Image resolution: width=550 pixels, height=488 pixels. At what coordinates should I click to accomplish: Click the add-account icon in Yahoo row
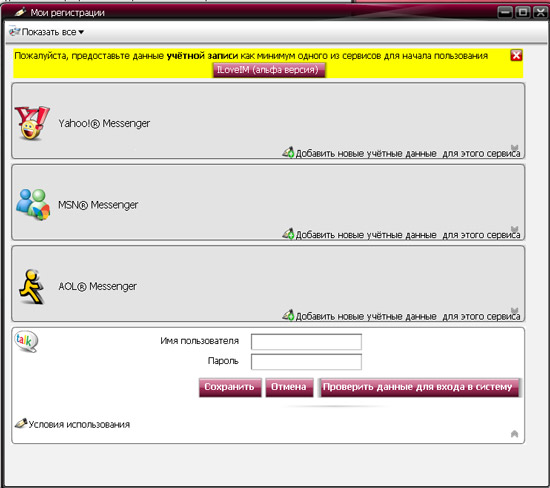288,152
